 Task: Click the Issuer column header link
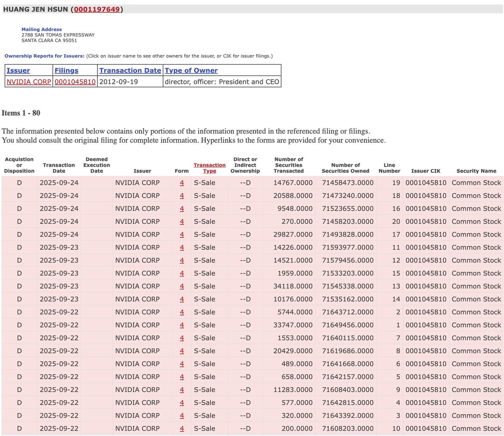coord(18,71)
